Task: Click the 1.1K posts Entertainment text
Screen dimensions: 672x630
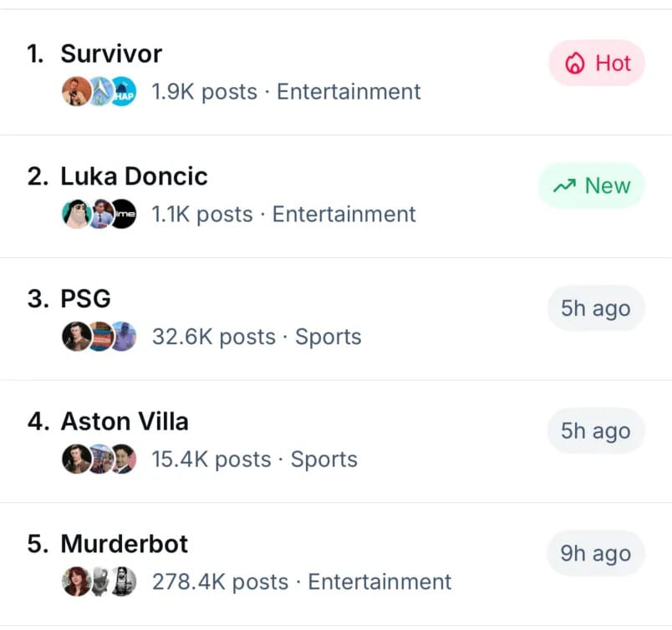Action: click(283, 215)
